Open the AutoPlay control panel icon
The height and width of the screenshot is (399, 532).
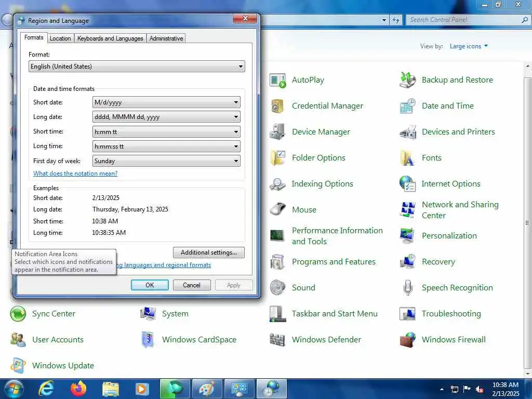point(277,80)
